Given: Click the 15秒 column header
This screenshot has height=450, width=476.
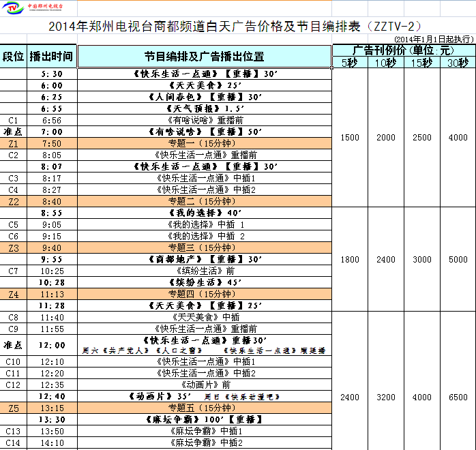Looking at the screenshot, I should (422, 63).
